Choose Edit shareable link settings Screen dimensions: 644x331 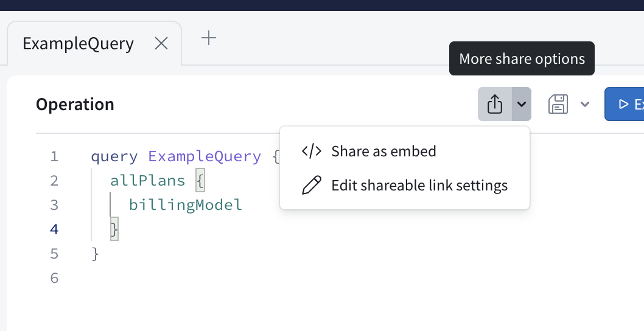(x=405, y=185)
